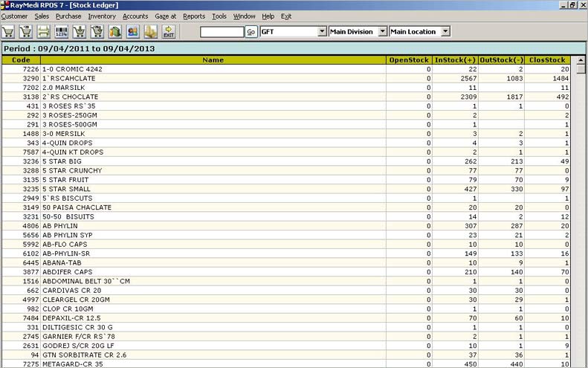Select the AB PHYLIN SYP row
Image resolution: width=588 pixels, height=368 pixels.
tap(286, 235)
